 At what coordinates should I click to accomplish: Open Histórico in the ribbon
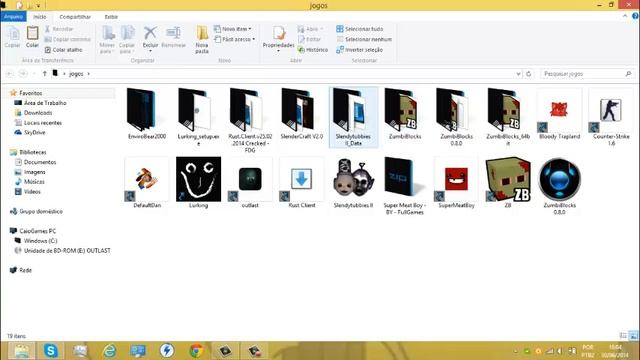313,50
